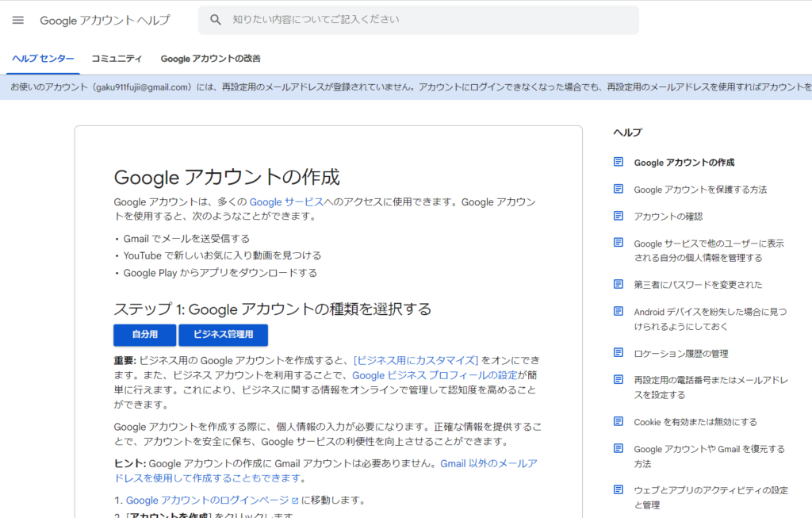The height and width of the screenshot is (518, 812).
Task: Click document icon beside Google アカウントを保護する方法
Action: tap(619, 189)
